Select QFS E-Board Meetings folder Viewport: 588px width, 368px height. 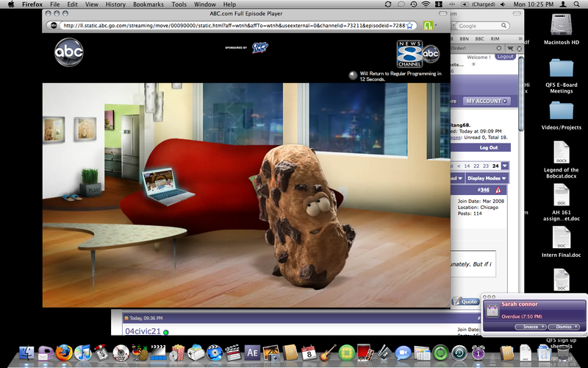(562, 68)
